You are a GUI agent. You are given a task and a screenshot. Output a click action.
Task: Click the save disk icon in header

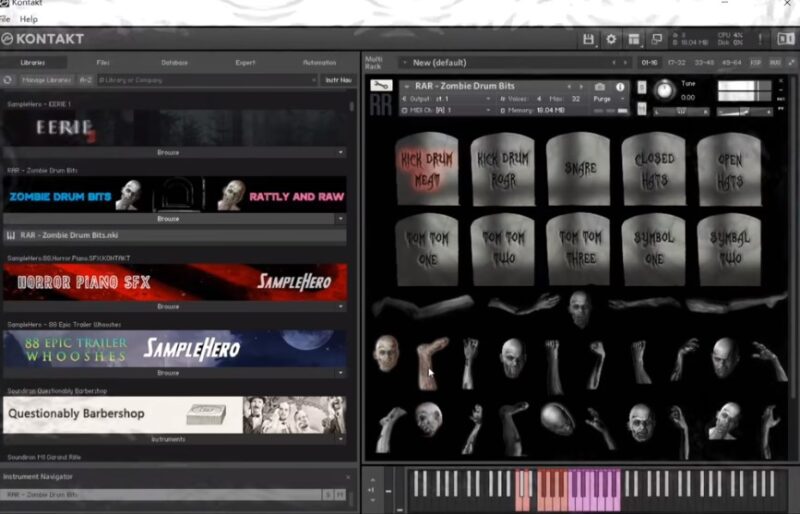tap(589, 39)
